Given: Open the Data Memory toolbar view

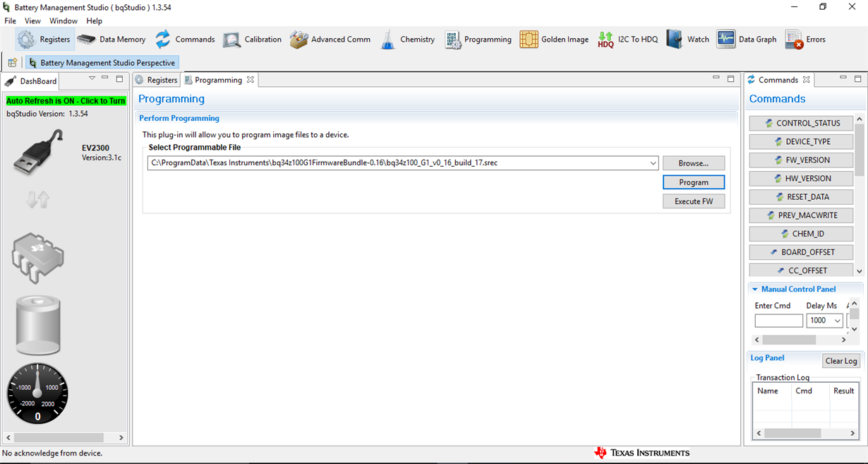Looking at the screenshot, I should (x=111, y=40).
